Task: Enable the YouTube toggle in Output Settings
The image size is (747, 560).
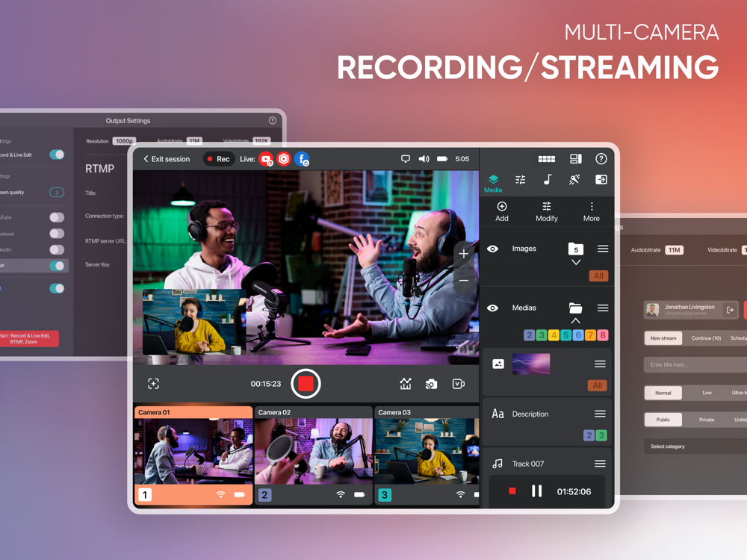Action: tap(57, 217)
